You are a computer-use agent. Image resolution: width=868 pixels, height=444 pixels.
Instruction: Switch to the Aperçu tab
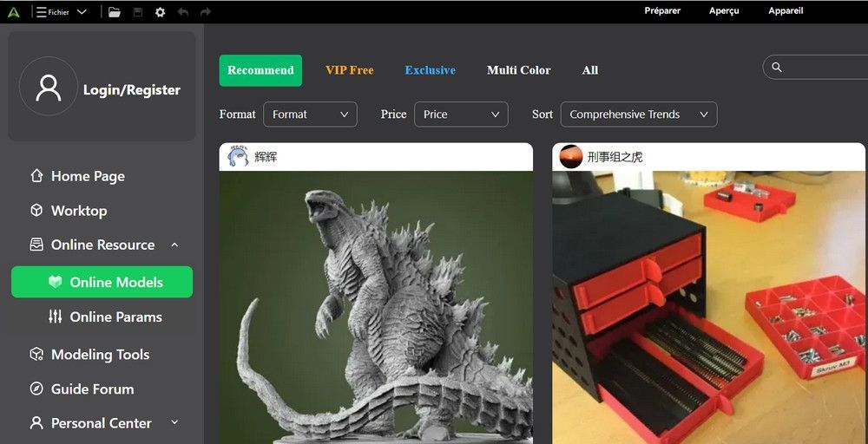pos(724,11)
